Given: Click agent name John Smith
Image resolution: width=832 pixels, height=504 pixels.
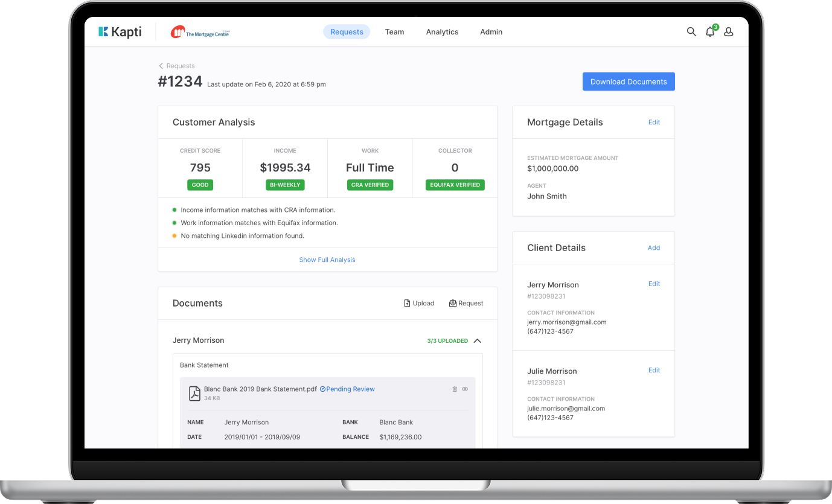Looking at the screenshot, I should click(547, 196).
